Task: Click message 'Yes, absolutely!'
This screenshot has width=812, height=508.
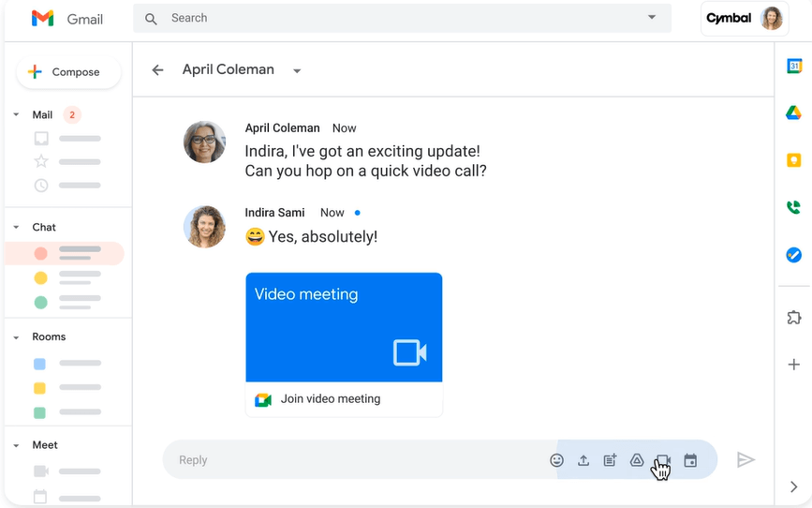Action: tap(322, 237)
